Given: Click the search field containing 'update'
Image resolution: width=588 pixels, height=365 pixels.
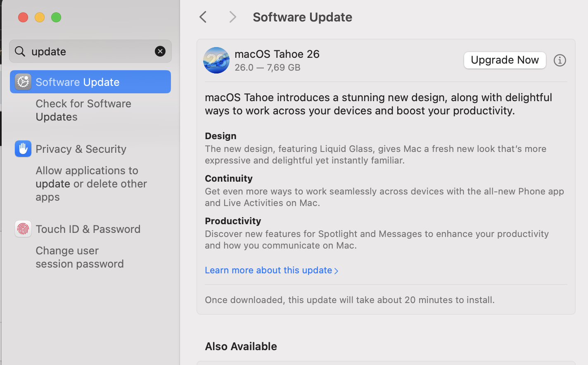Looking at the screenshot, I should pos(90,51).
